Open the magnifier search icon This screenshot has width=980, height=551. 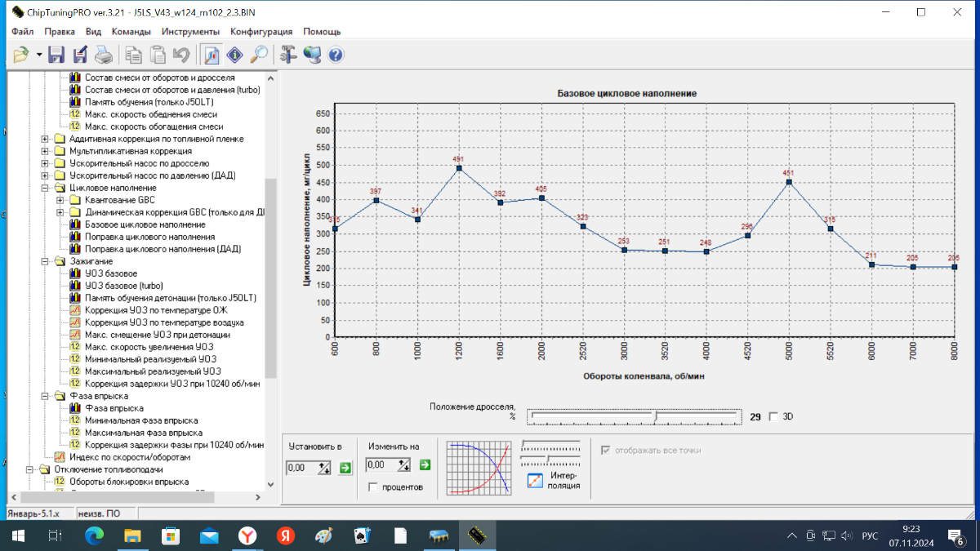pos(259,55)
